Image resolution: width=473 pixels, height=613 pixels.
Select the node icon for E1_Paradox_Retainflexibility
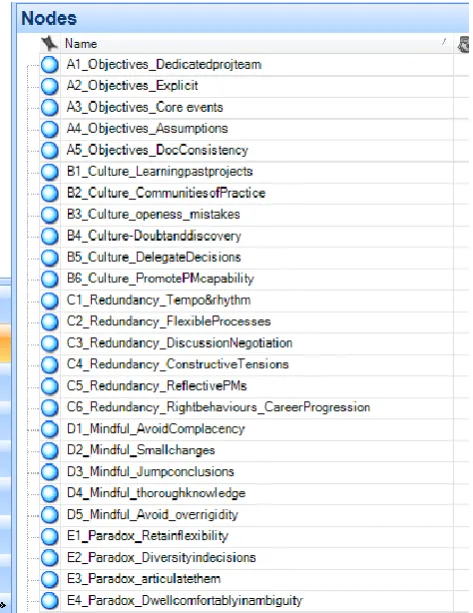pos(50,536)
